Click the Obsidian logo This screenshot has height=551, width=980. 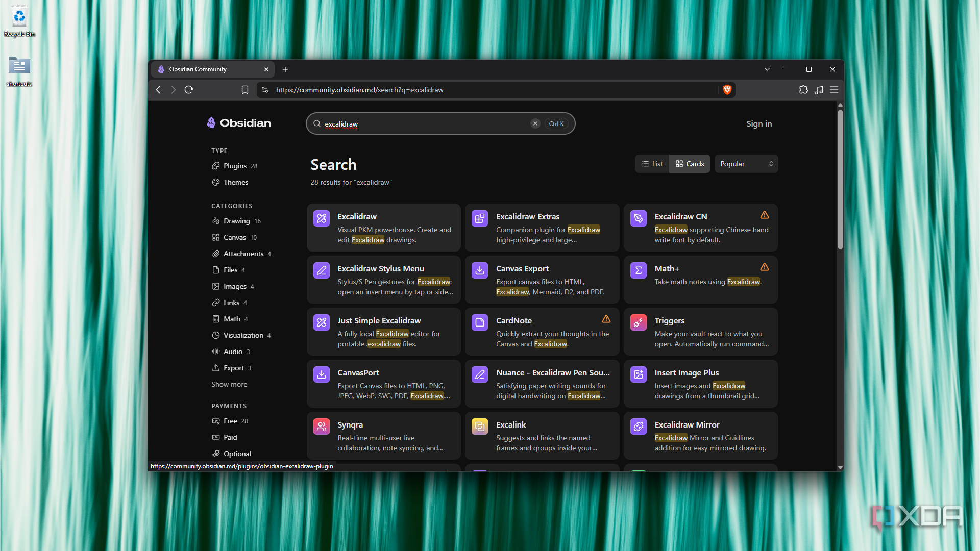click(x=239, y=123)
